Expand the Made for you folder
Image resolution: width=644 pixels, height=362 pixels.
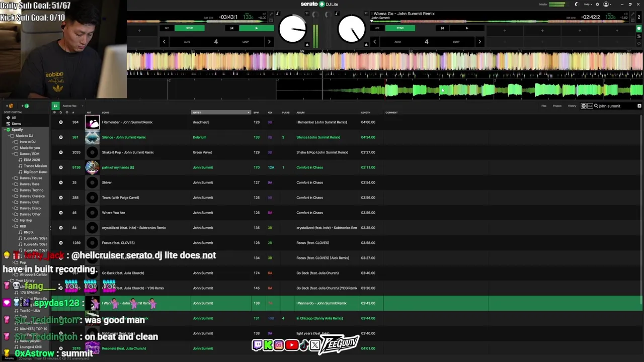[x=13, y=148]
